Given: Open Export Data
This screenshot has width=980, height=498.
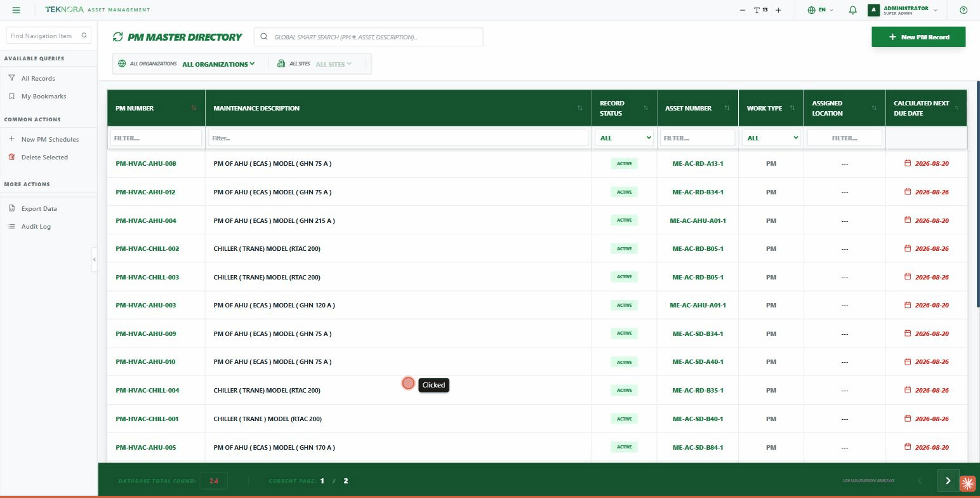Looking at the screenshot, I should 39,208.
